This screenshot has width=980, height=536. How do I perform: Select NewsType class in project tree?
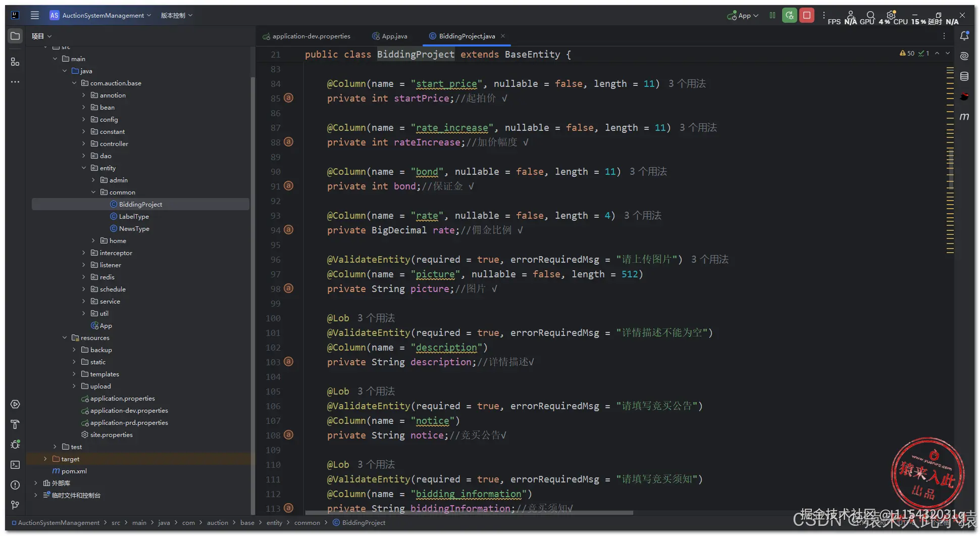click(x=134, y=228)
